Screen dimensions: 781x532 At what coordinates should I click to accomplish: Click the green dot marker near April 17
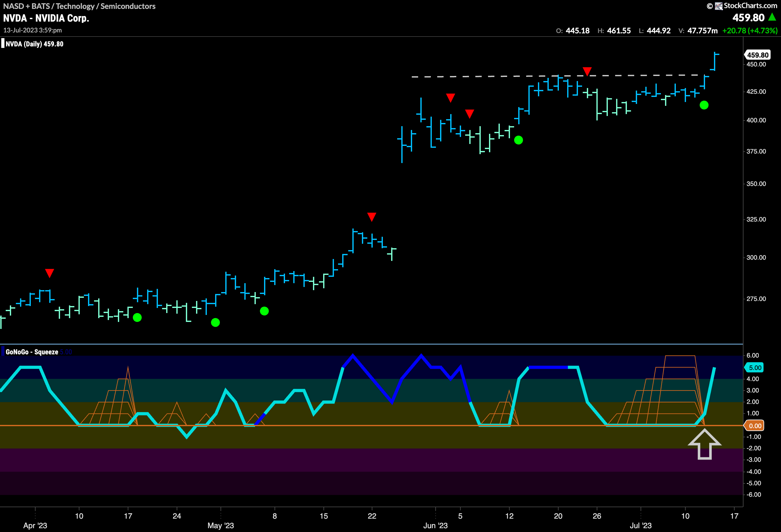click(x=137, y=317)
